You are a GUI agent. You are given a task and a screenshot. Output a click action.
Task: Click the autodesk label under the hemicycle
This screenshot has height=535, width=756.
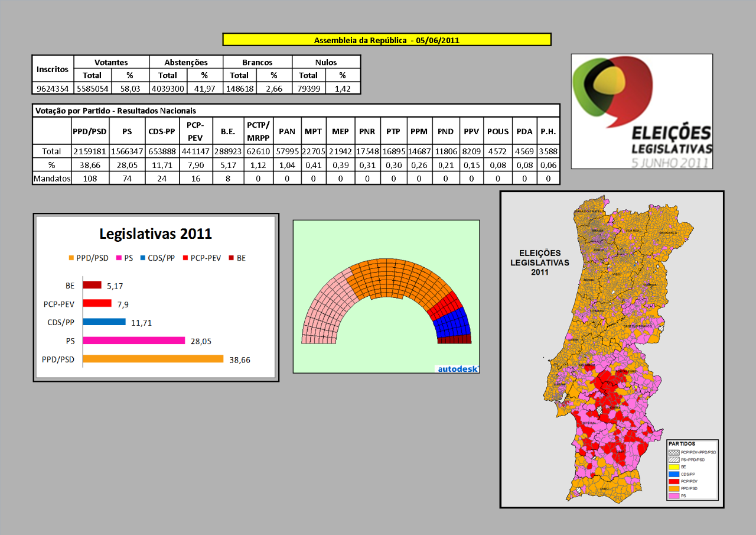coord(457,368)
